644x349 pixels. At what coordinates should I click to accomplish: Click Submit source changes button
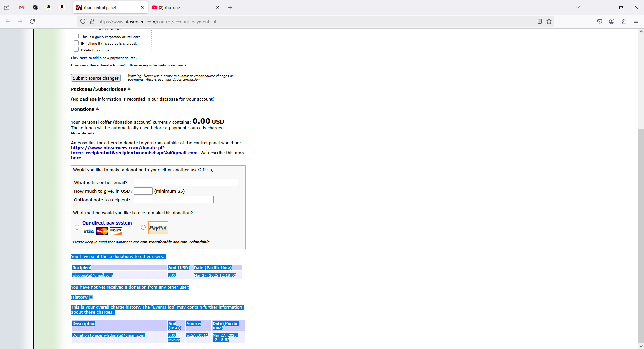(x=96, y=78)
